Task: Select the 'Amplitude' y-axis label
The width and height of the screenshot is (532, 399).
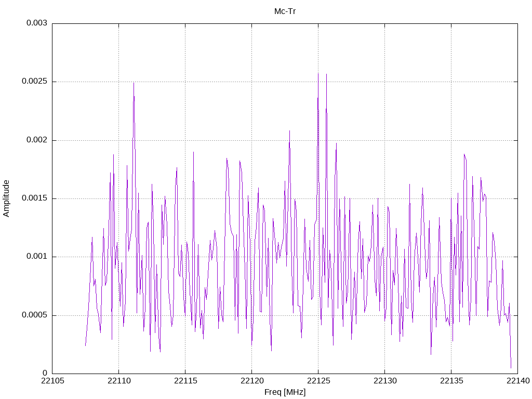Action: pos(6,198)
